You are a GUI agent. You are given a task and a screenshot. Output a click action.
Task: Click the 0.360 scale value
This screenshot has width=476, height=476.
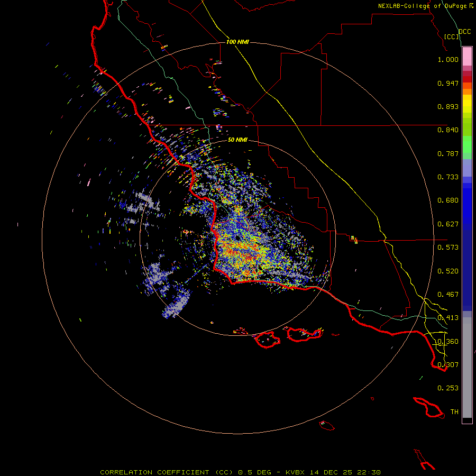click(x=448, y=342)
